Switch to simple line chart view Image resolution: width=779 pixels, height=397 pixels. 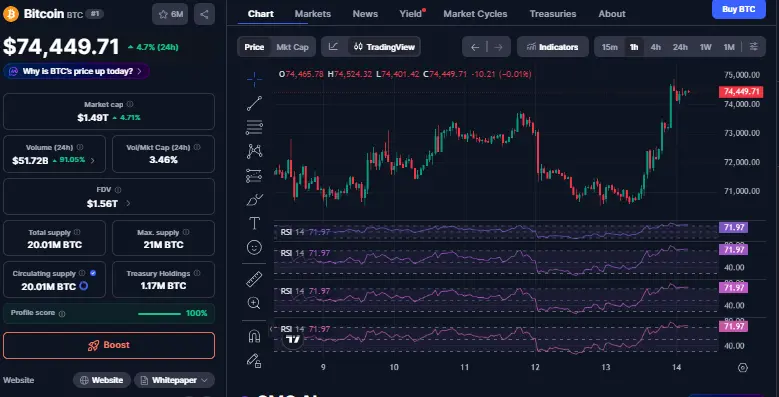(x=333, y=47)
